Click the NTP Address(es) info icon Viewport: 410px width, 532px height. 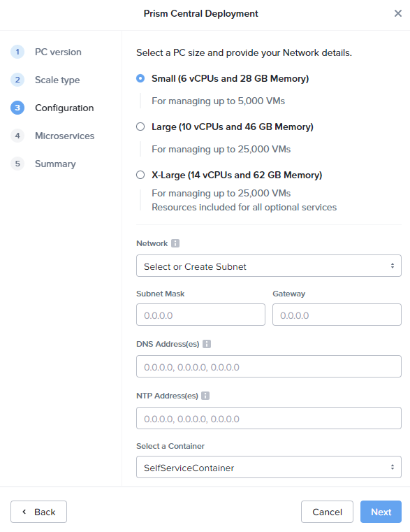[205, 396]
